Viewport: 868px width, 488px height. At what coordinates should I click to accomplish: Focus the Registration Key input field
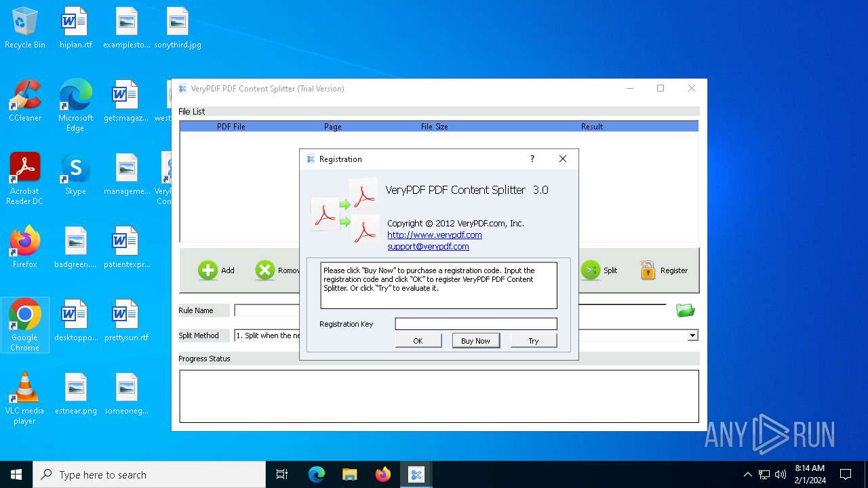(x=476, y=324)
